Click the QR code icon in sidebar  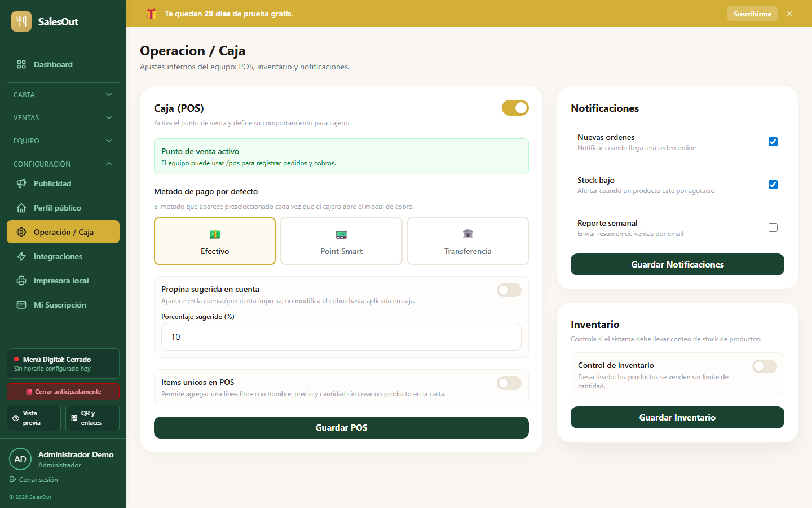click(x=74, y=418)
